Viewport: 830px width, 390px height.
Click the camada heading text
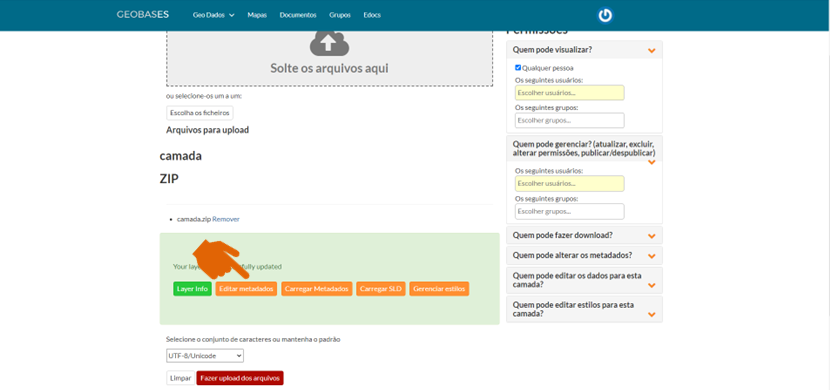tap(181, 157)
